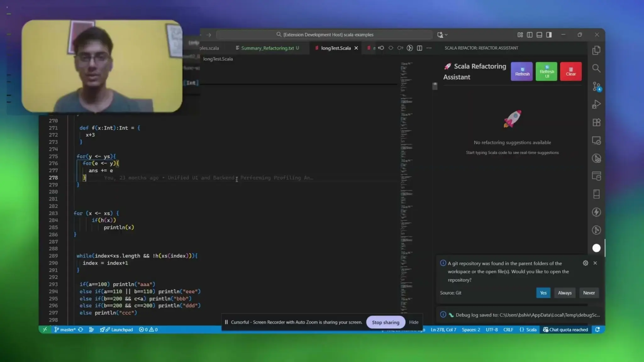Open the Search view in activity bar
Screen dimensions: 644x362
[x=596, y=68]
